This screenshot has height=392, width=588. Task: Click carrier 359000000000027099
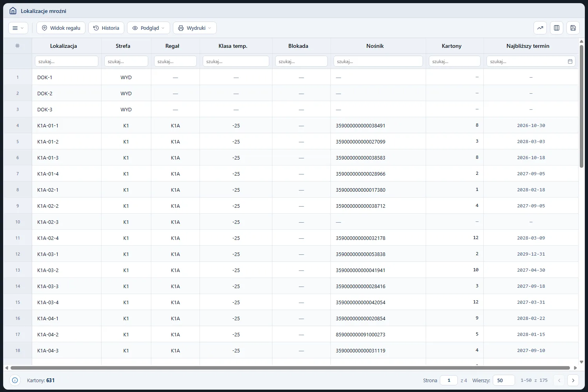click(x=361, y=142)
